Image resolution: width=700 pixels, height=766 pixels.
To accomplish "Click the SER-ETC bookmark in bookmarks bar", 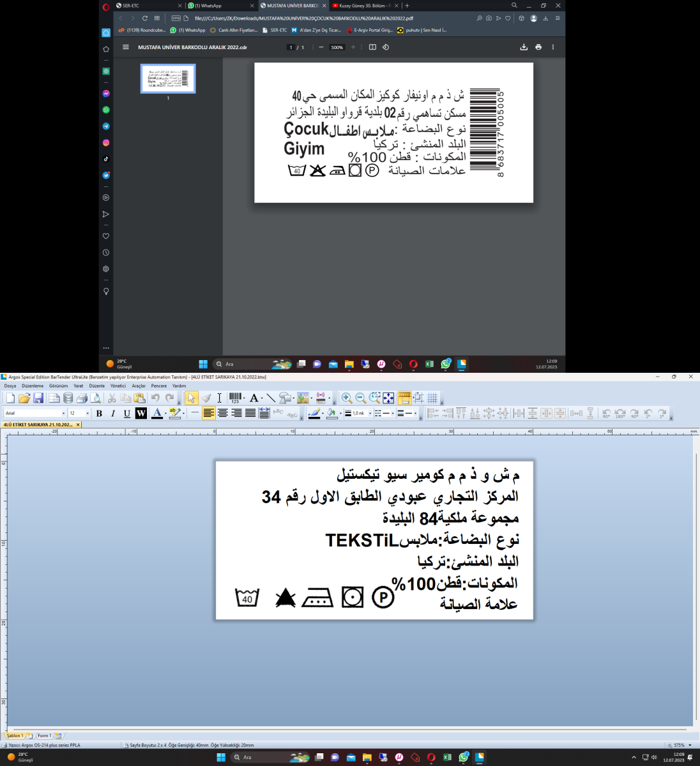I will click(x=278, y=30).
